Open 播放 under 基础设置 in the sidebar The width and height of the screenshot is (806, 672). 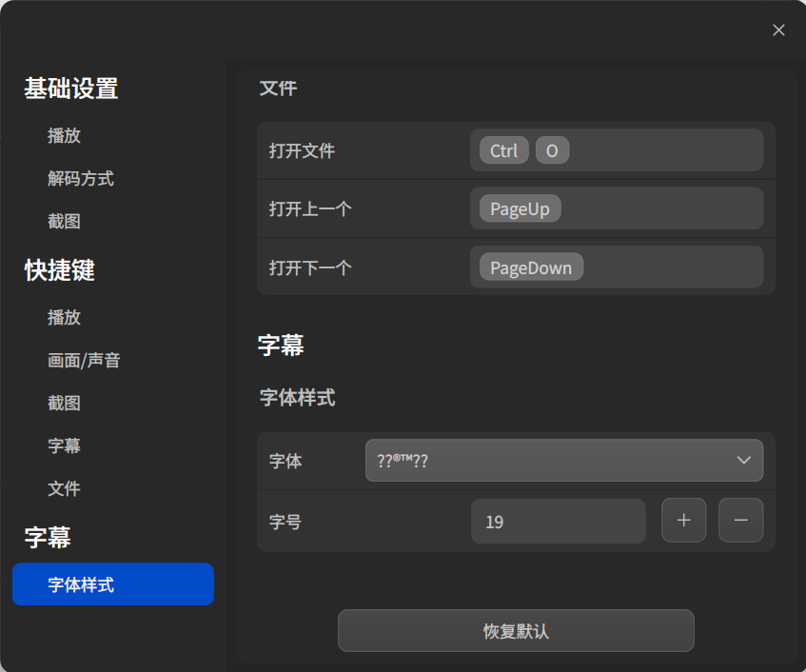click(x=65, y=136)
